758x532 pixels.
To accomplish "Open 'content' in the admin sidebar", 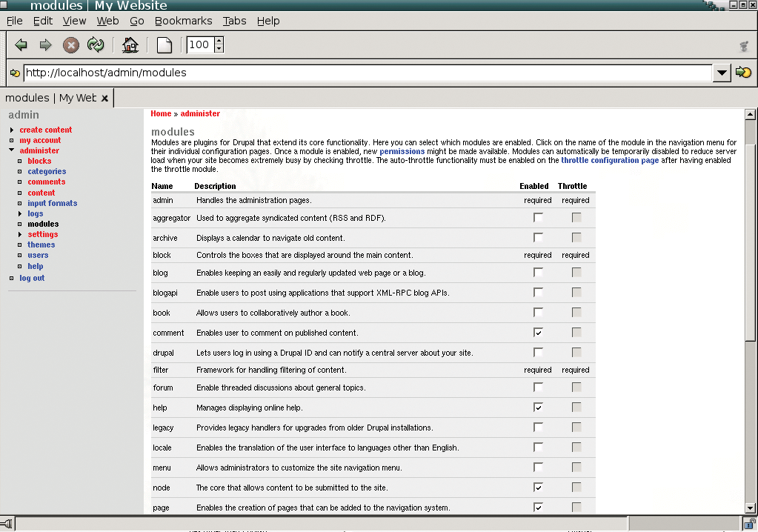I will point(41,193).
